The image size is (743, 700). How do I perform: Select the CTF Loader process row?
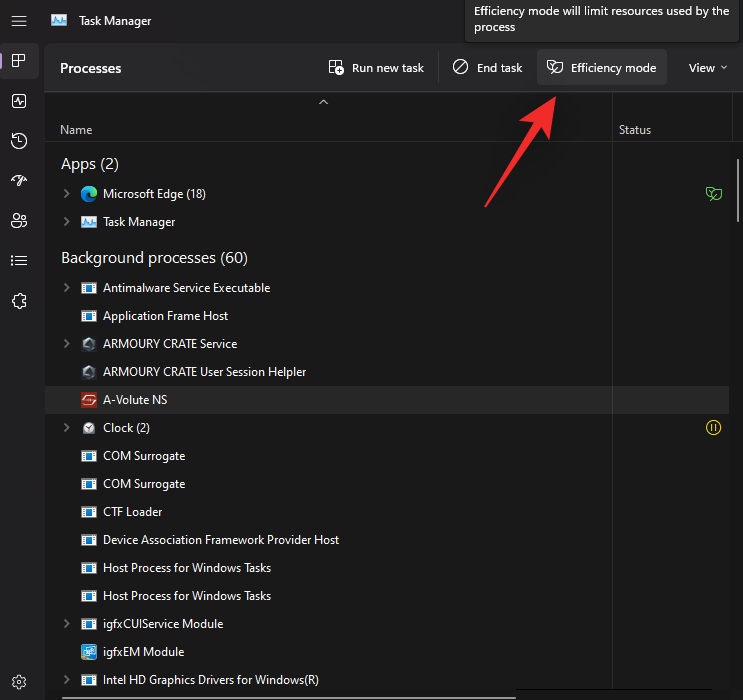pos(132,512)
